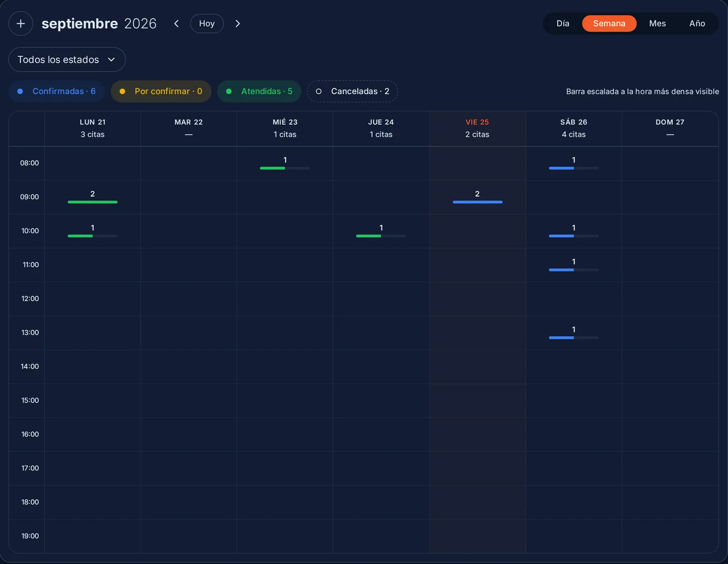Toggle the Por confirmar status filter

(x=161, y=91)
